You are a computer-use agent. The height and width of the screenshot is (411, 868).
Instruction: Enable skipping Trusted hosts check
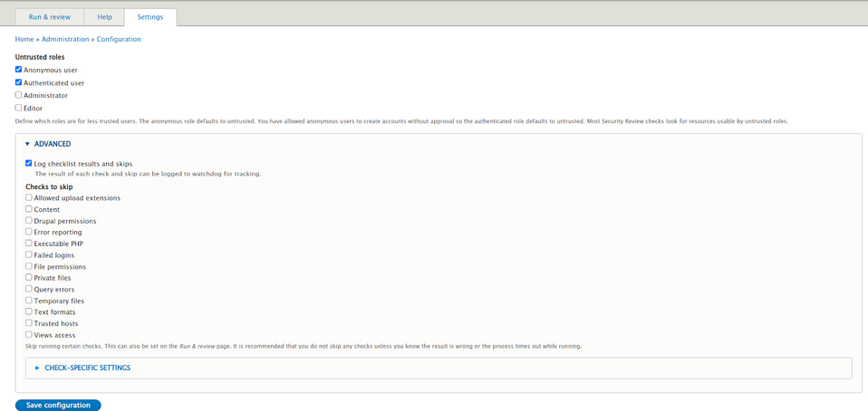[x=29, y=323]
